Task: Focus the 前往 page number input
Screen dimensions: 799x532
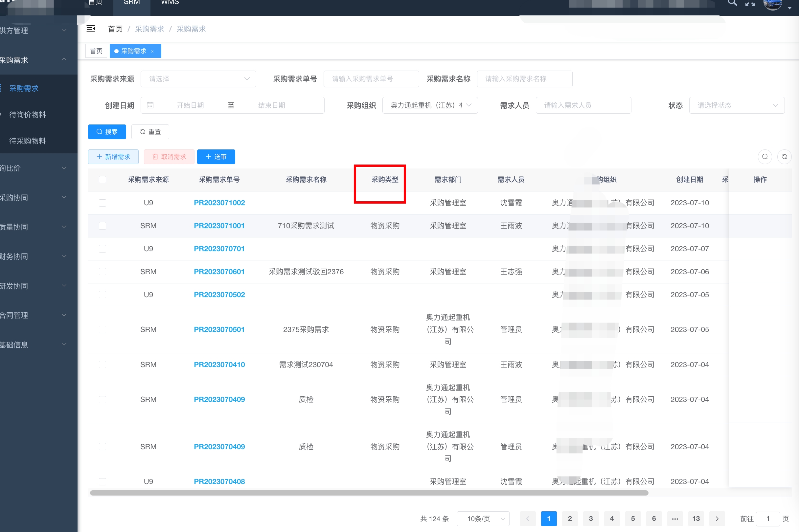Action: tap(768, 519)
